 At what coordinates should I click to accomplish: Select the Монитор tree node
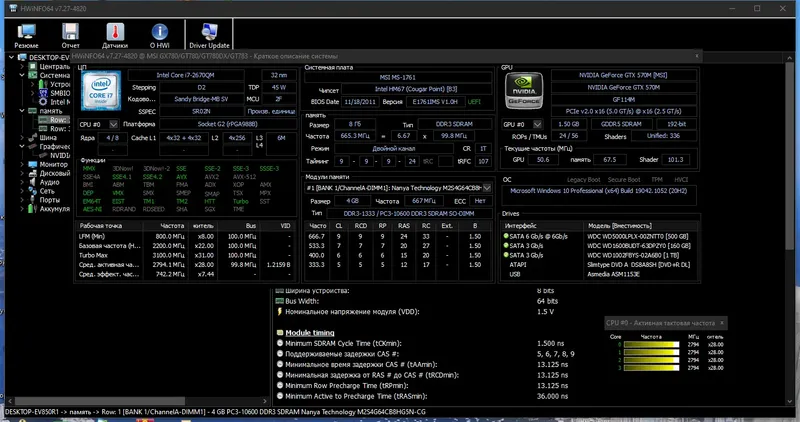[x=54, y=164]
